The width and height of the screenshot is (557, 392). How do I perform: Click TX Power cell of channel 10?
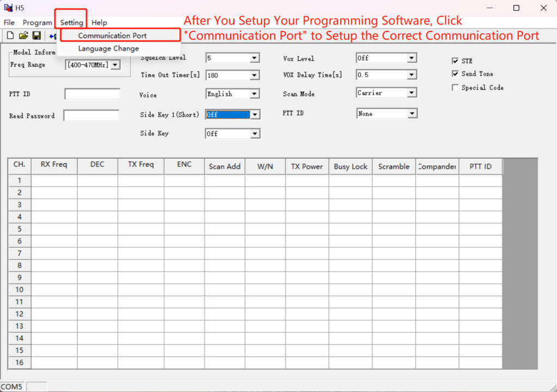(x=307, y=290)
